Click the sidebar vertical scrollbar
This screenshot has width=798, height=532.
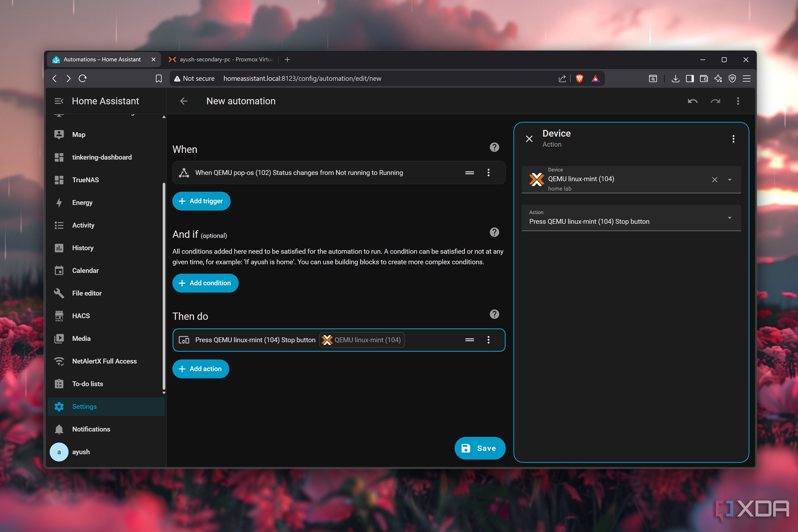coord(164,287)
